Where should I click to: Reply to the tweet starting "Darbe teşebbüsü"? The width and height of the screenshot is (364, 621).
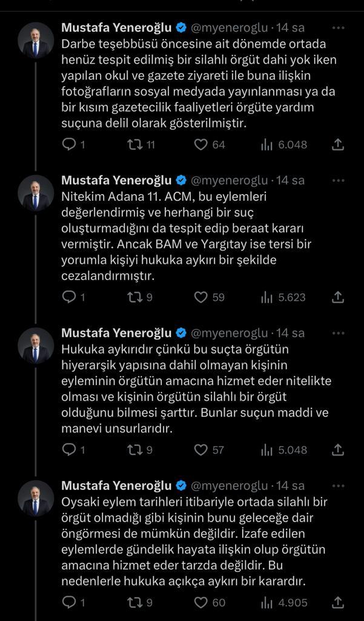click(70, 144)
